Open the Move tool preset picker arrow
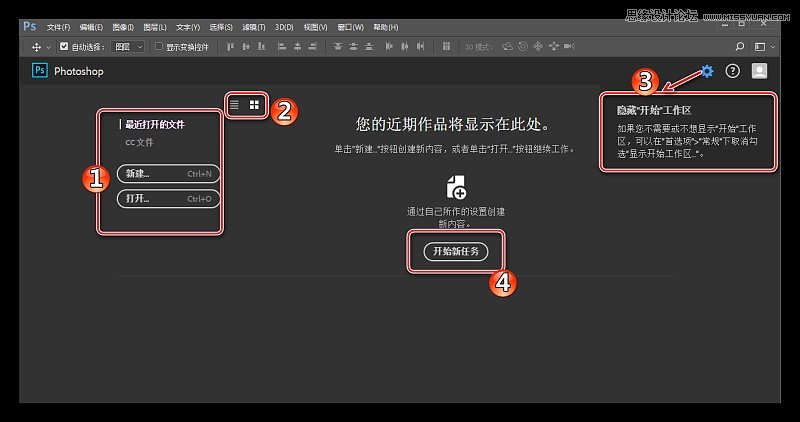Screen dimensions: 800x422 click(48, 47)
